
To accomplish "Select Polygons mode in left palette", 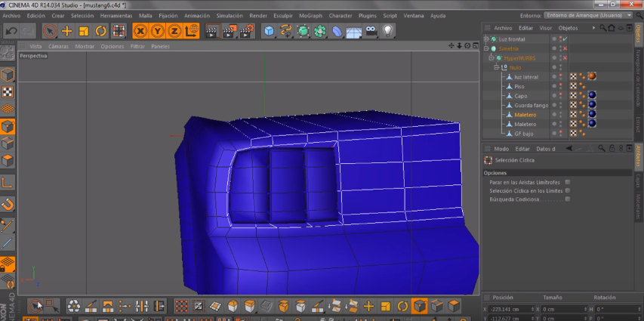I will tap(8, 161).
